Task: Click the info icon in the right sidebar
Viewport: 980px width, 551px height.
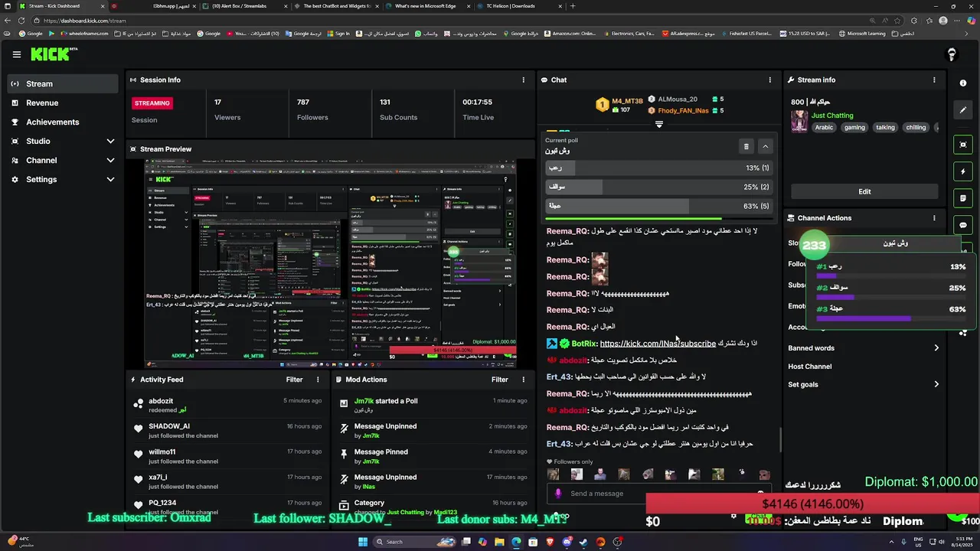Action: (x=963, y=83)
